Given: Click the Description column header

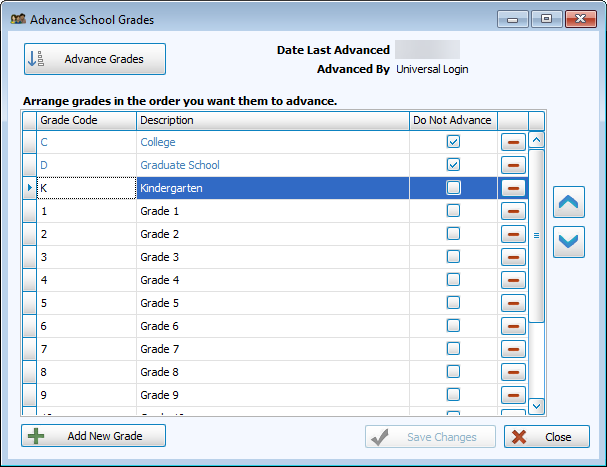Looking at the screenshot, I should click(x=272, y=120).
